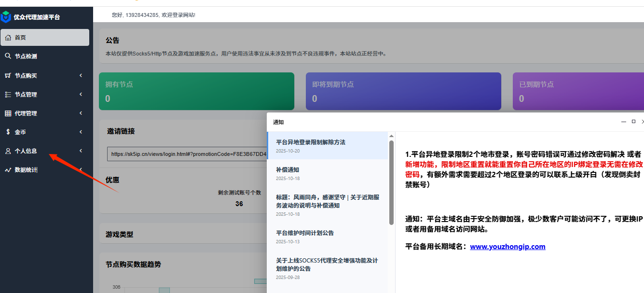
Task: Click the chart icon beside 数据统计
Action: tap(8, 170)
